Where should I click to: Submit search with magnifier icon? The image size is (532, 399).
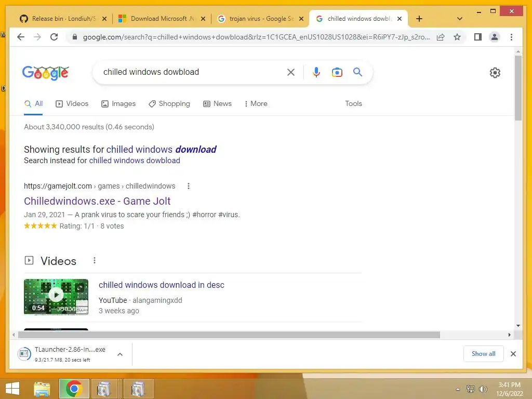(357, 72)
